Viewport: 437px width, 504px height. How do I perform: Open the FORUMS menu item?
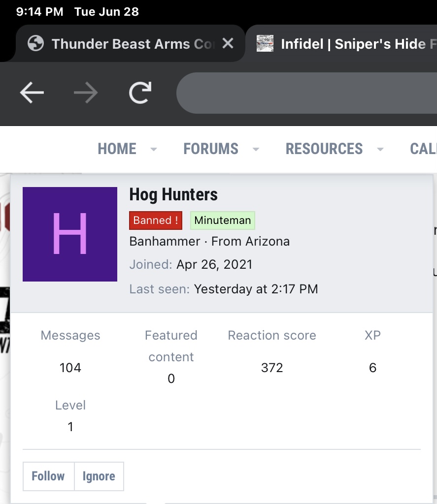click(211, 149)
